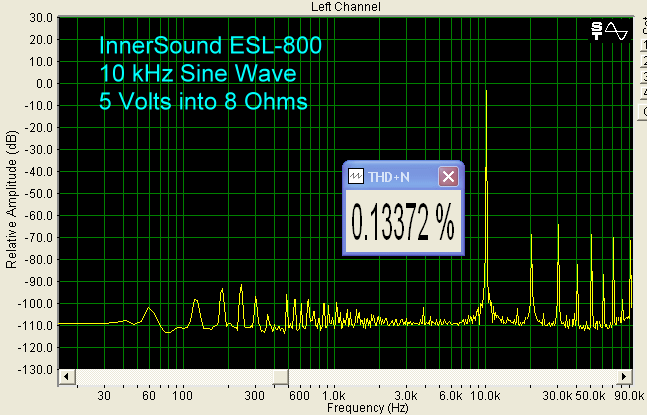Click the 20.0 dB amplitude axis value

coord(41,40)
